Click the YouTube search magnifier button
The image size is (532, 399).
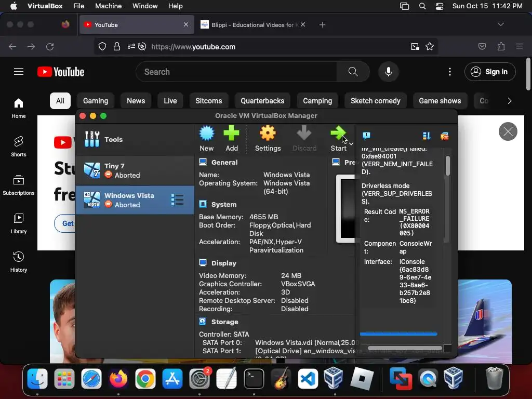[x=353, y=72]
